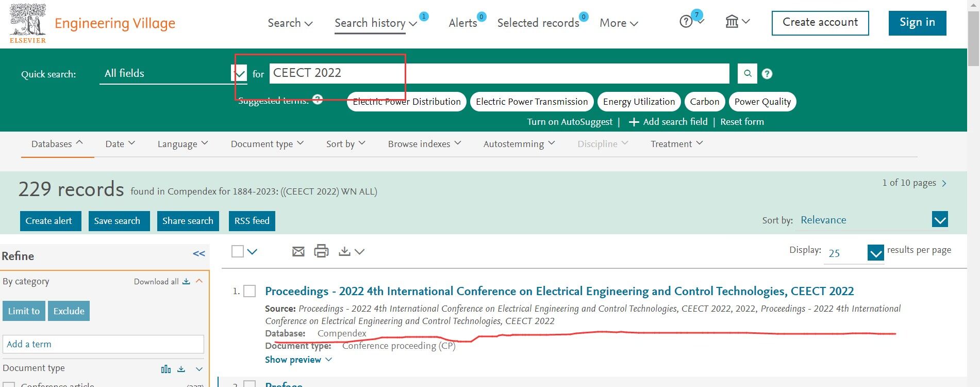
Task: Expand the Document type facet chevron
Action: [199, 369]
